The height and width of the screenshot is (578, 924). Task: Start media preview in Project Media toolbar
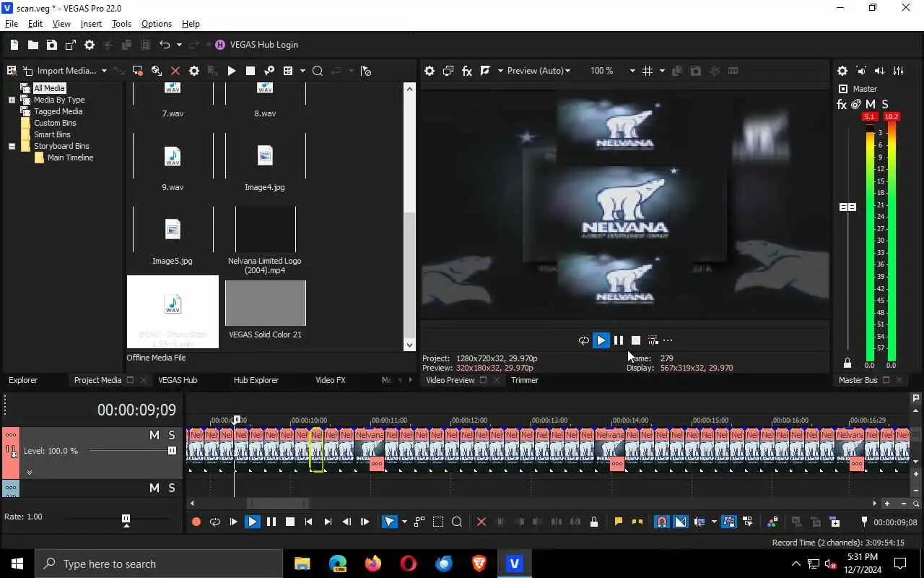[232, 71]
